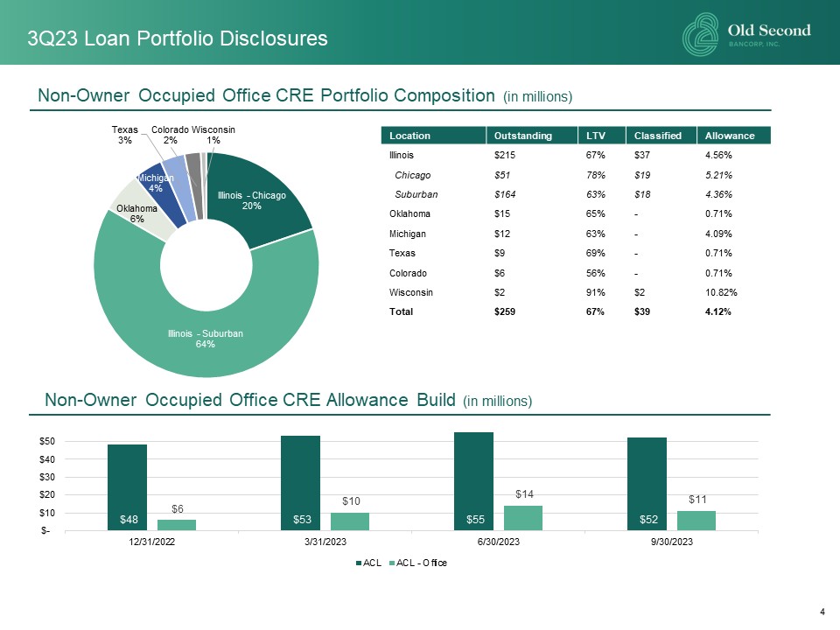Click the 3/31/2023 axis date label

tap(325, 542)
